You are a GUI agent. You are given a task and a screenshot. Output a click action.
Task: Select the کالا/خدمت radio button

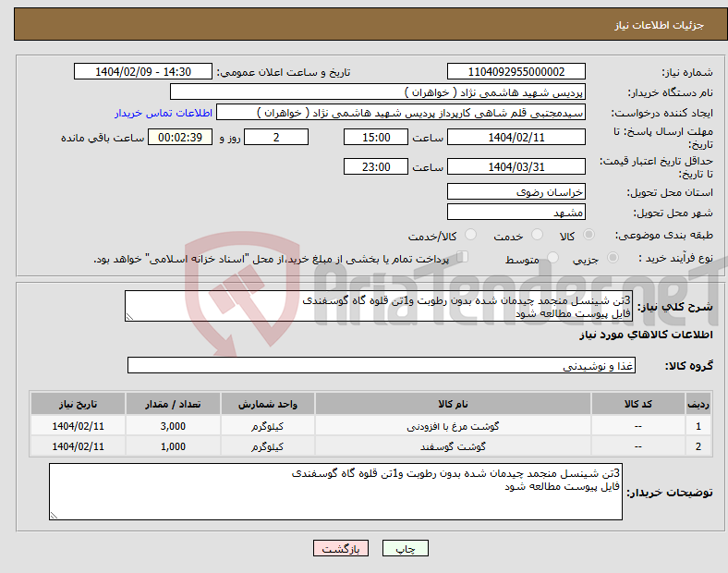click(471, 235)
